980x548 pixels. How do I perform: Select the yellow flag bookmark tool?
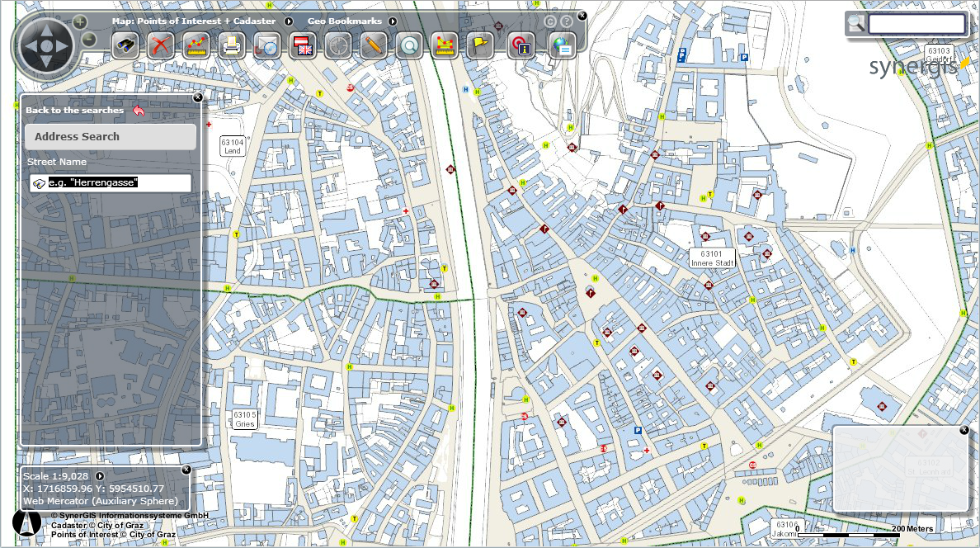coord(479,45)
